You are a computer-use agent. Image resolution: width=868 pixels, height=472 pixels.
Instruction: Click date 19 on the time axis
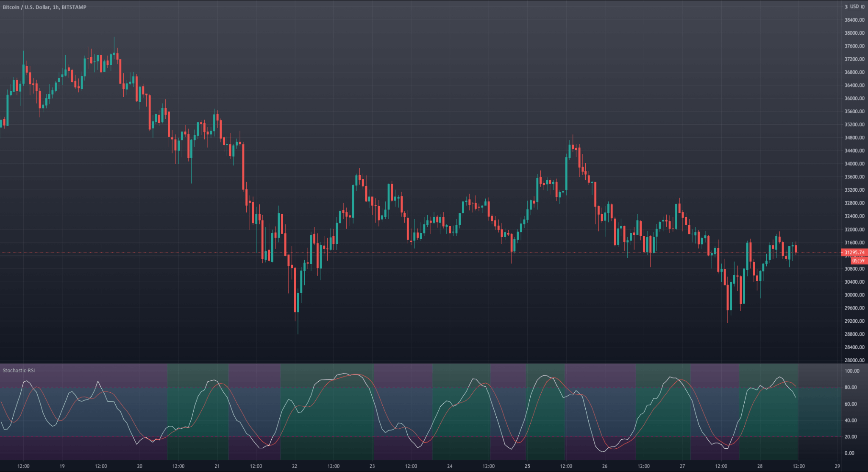[x=62, y=466]
